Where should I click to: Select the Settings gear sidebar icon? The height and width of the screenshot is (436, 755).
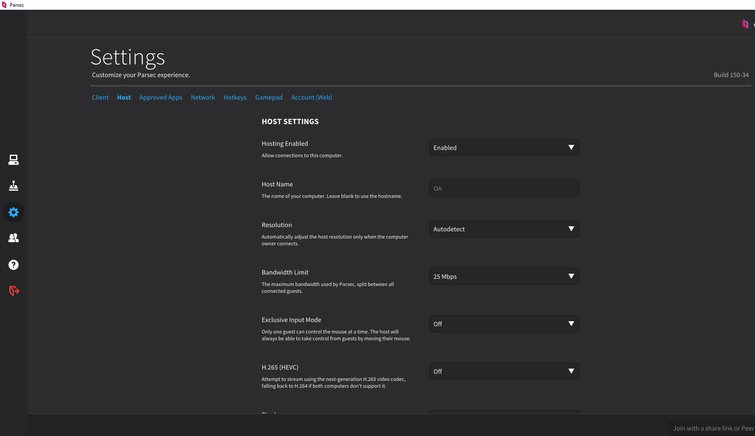(x=13, y=212)
